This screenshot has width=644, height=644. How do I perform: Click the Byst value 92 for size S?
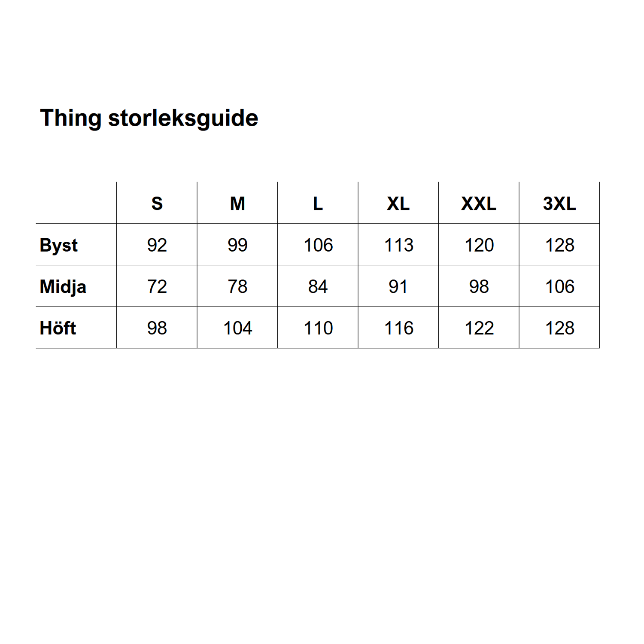(157, 245)
